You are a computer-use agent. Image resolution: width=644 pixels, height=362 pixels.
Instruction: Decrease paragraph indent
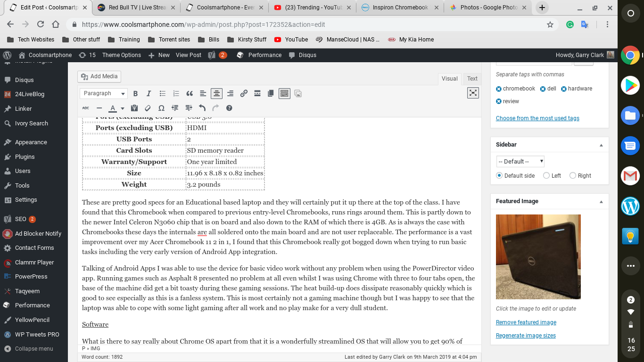175,108
